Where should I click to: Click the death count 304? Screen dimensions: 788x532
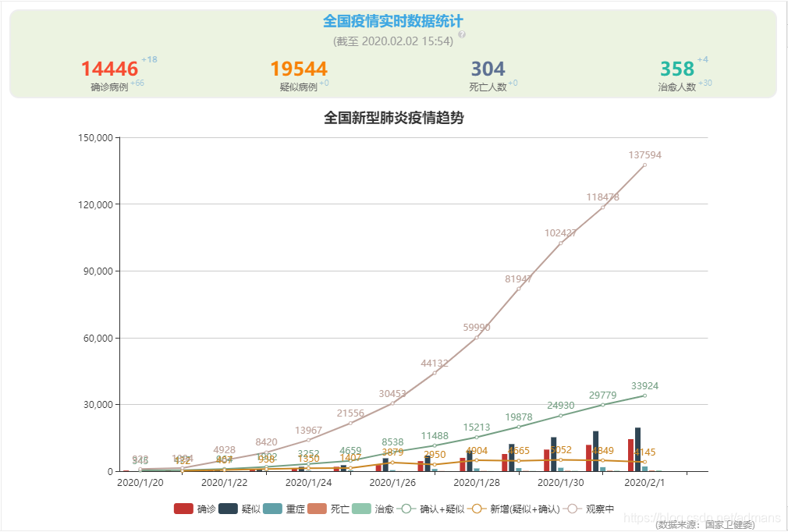[x=488, y=69]
